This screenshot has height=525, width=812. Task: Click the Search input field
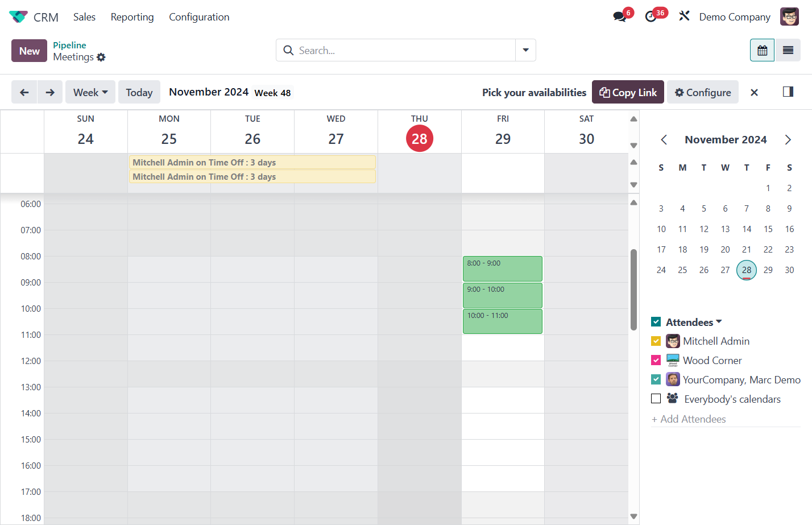pyautogui.click(x=405, y=50)
